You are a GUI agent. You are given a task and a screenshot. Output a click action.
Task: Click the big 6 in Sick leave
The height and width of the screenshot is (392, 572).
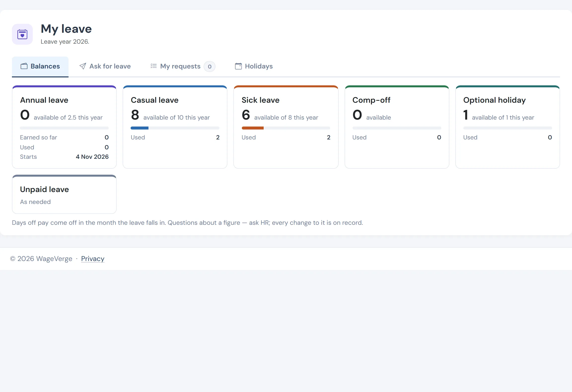(x=246, y=115)
